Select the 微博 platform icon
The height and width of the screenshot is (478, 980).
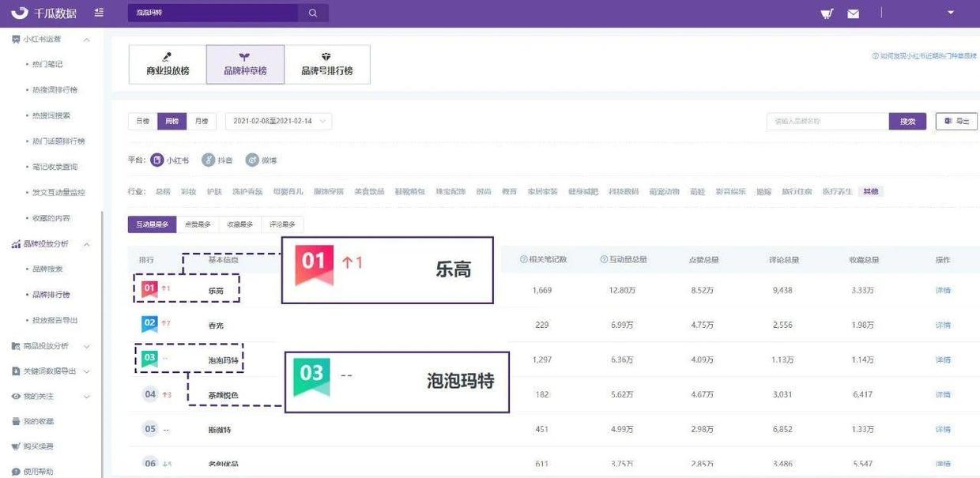coord(253,160)
